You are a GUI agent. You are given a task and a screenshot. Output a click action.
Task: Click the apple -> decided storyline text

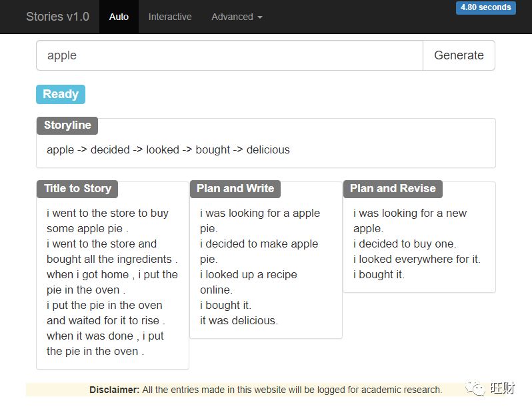[x=168, y=149]
